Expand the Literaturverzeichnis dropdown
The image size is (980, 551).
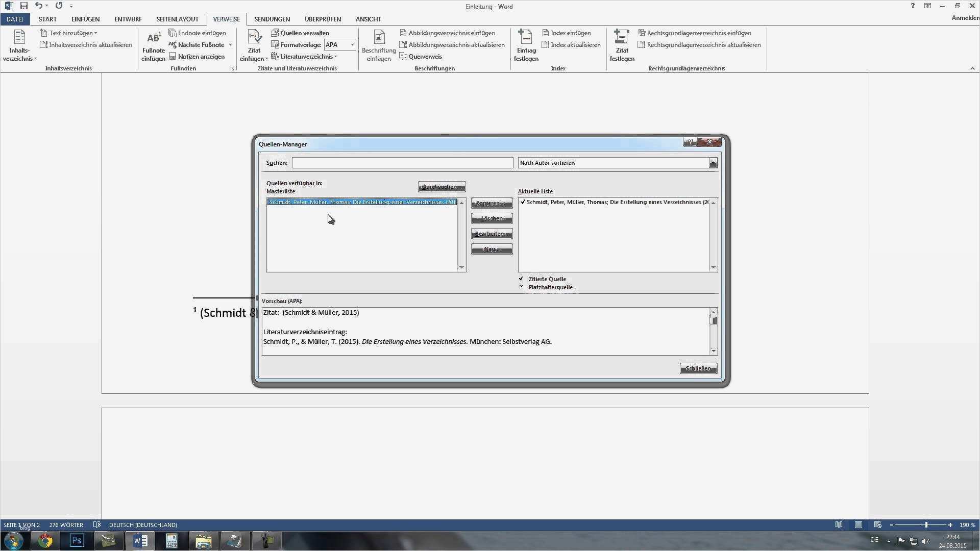(335, 56)
